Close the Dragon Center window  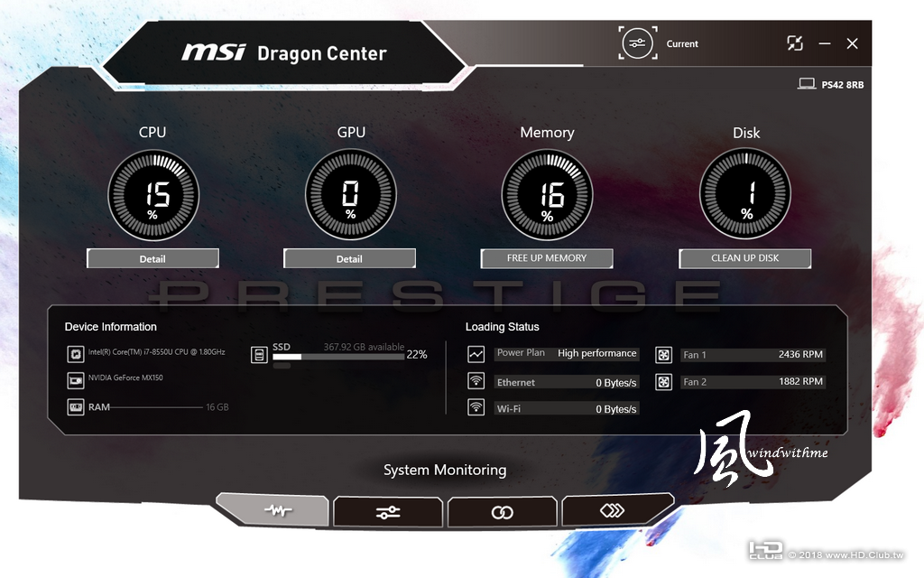[x=852, y=43]
